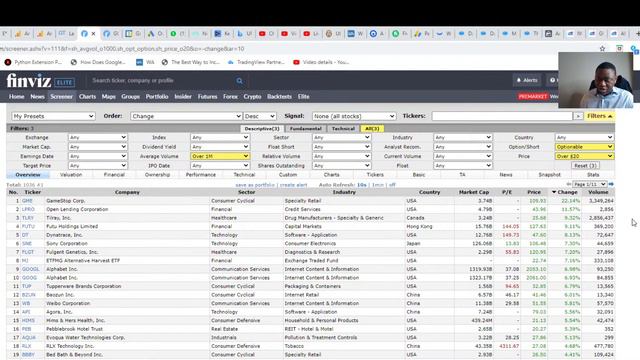Screen dimensions: 640x360
Task: Select All filters tab
Action: pos(372,129)
